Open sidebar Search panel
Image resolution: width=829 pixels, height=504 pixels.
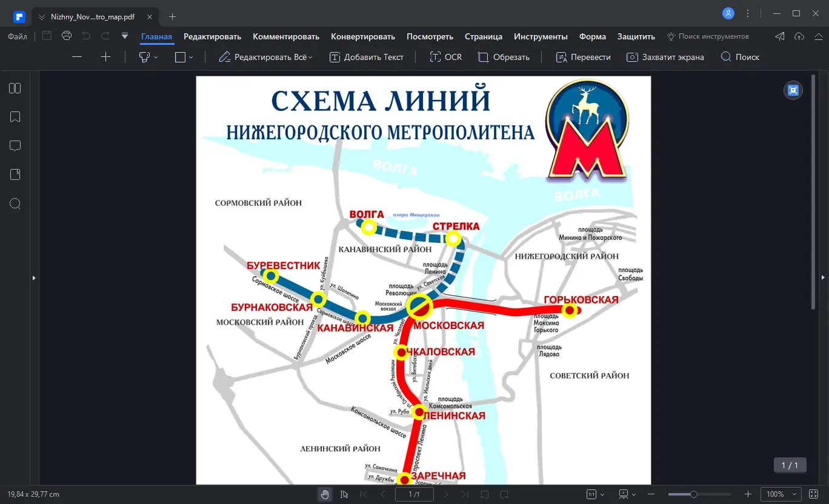15,204
